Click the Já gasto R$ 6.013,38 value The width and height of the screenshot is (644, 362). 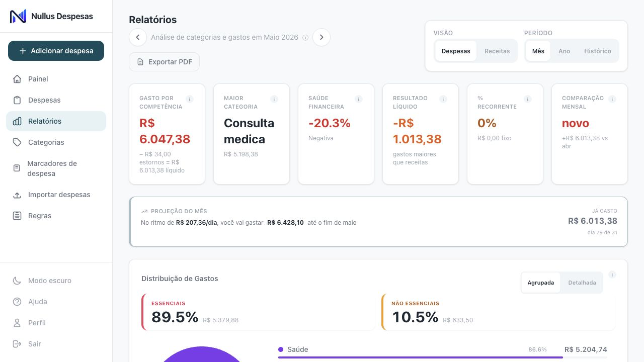coord(593,221)
